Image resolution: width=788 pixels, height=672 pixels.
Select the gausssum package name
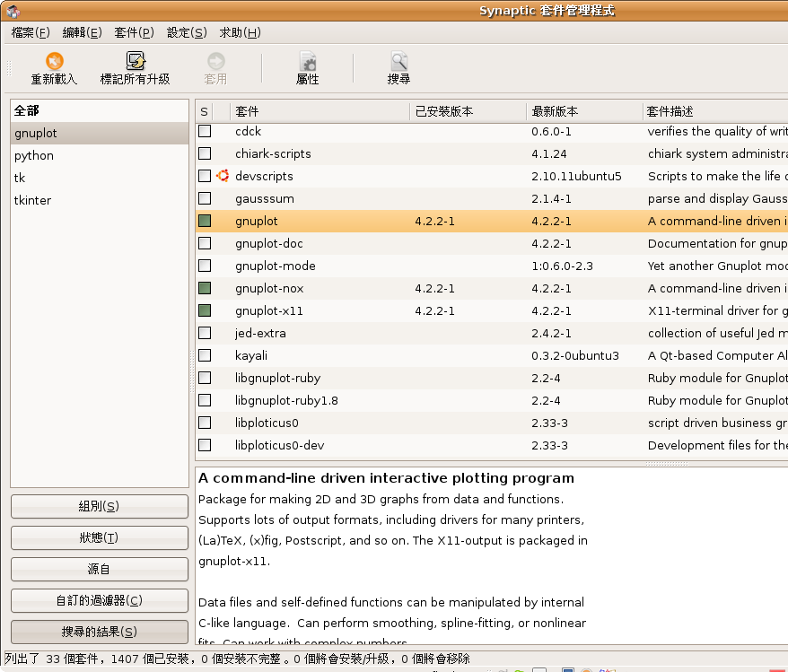265,199
